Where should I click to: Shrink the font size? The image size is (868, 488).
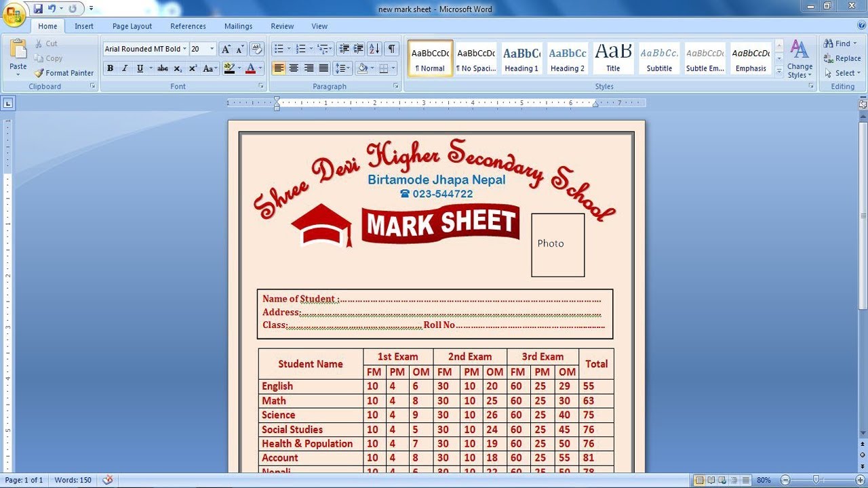click(240, 49)
